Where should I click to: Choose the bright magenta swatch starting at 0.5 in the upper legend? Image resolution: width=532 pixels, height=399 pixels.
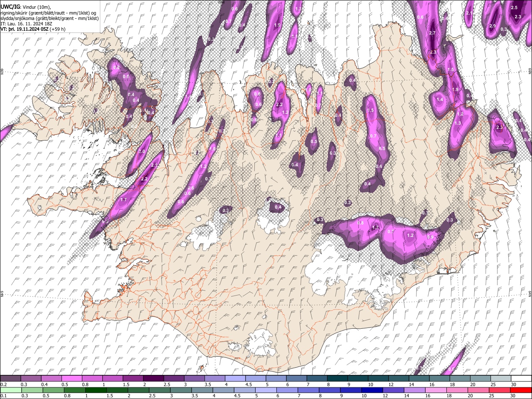click(x=71, y=379)
